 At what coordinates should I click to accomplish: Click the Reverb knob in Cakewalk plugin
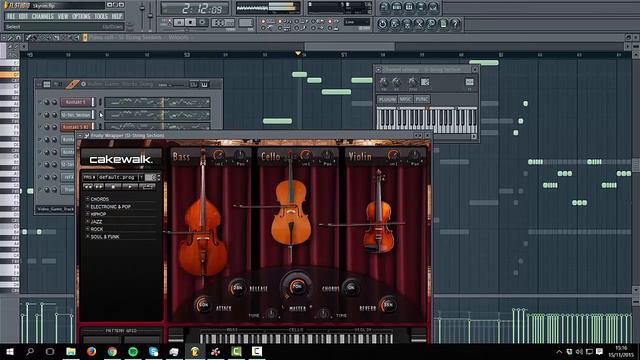point(388,304)
